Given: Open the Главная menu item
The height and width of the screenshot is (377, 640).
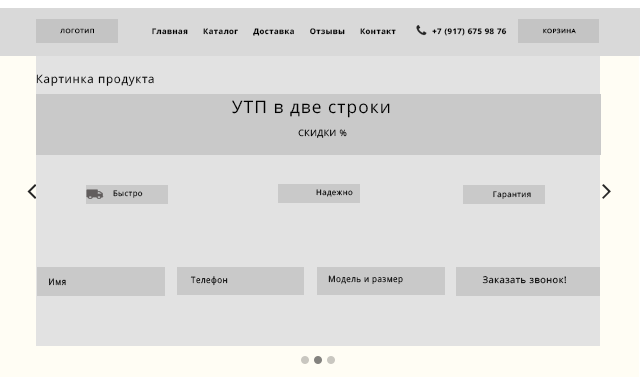Looking at the screenshot, I should tap(170, 31).
